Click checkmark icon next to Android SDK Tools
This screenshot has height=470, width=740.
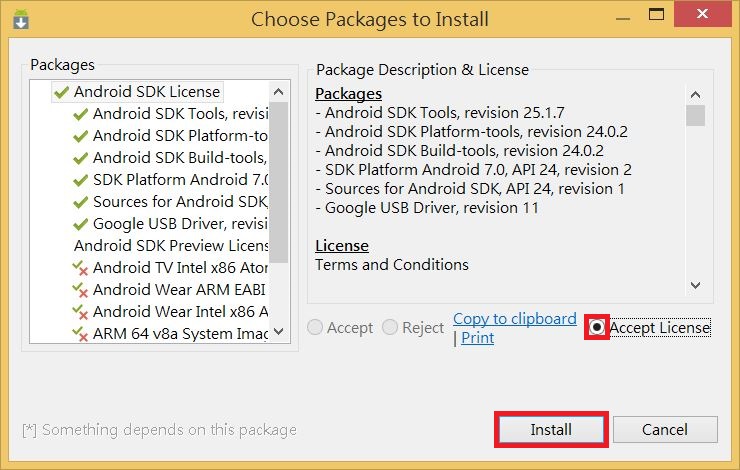tap(81, 114)
